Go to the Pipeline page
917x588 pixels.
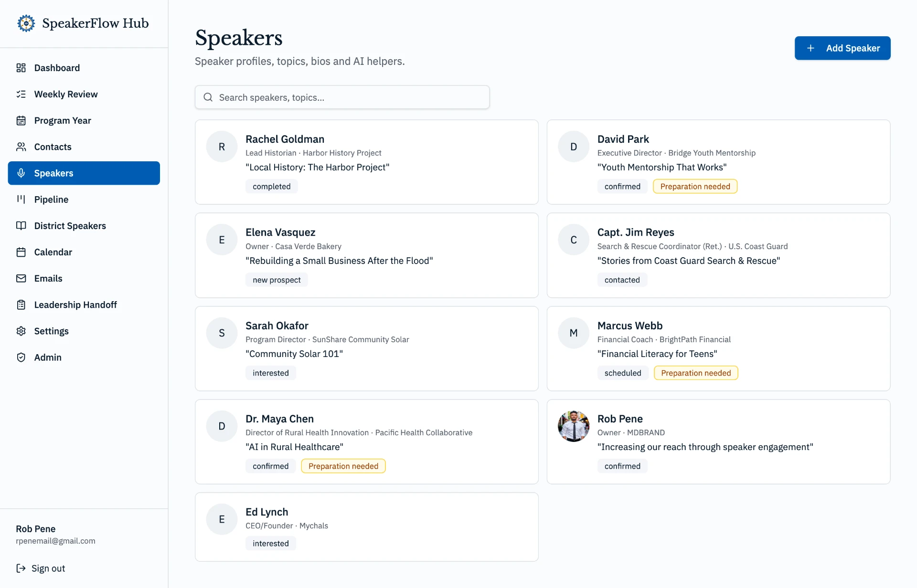click(84, 199)
